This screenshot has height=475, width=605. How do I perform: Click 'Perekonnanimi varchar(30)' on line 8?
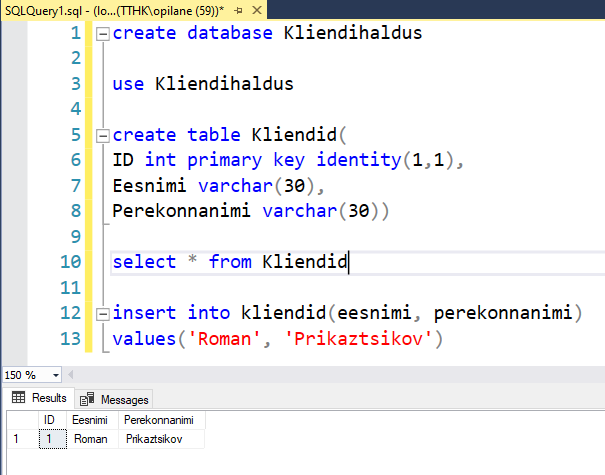pyautogui.click(x=250, y=211)
